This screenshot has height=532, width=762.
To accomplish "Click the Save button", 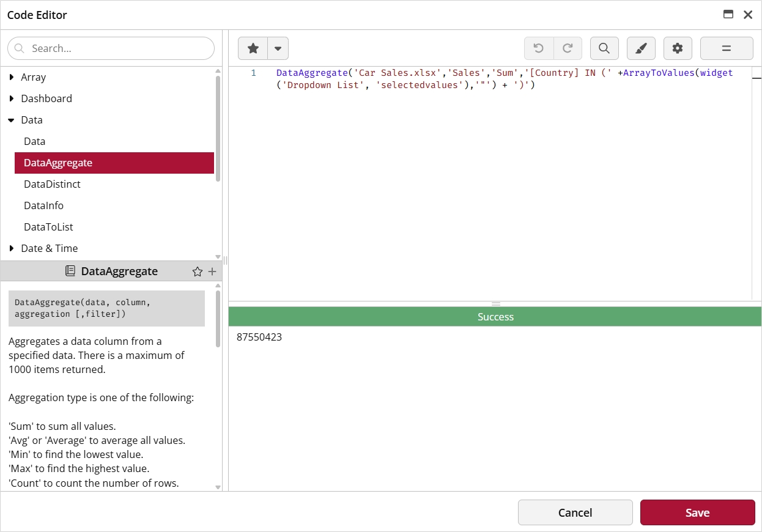I will point(698,512).
